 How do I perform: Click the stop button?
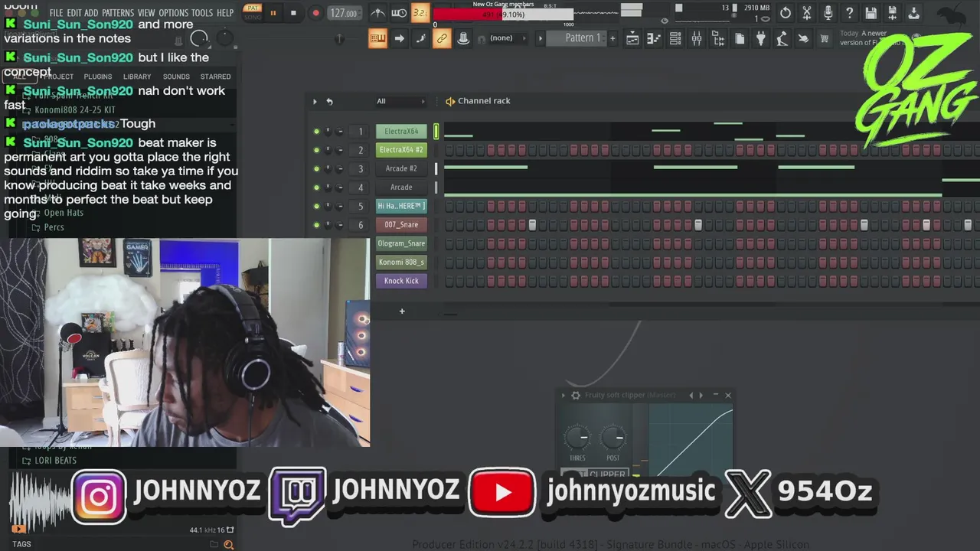pyautogui.click(x=293, y=13)
